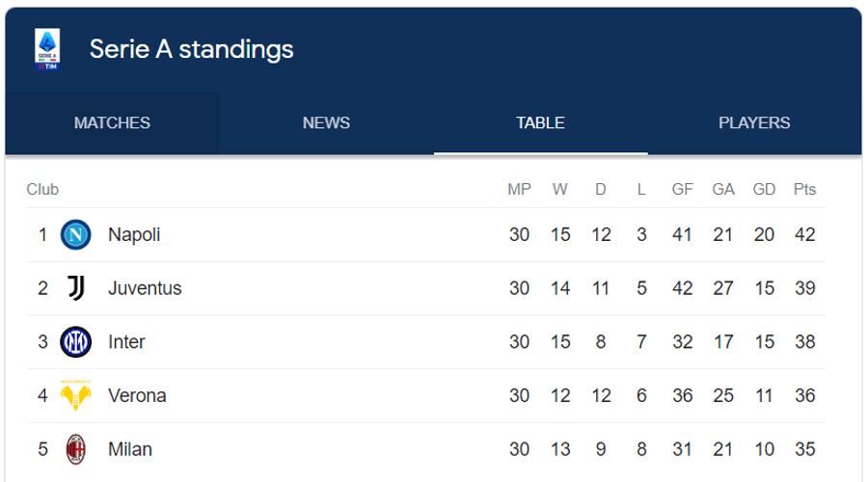Viewport: 868px width, 482px height.
Task: Click the Napoli club crest
Action: 75,234
